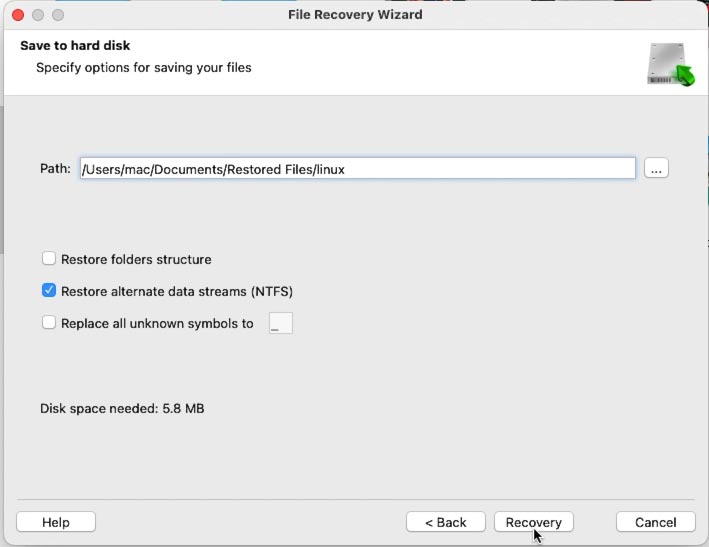709x547 pixels.
Task: Tick Replace all unknown symbols to
Action: pyautogui.click(x=49, y=322)
